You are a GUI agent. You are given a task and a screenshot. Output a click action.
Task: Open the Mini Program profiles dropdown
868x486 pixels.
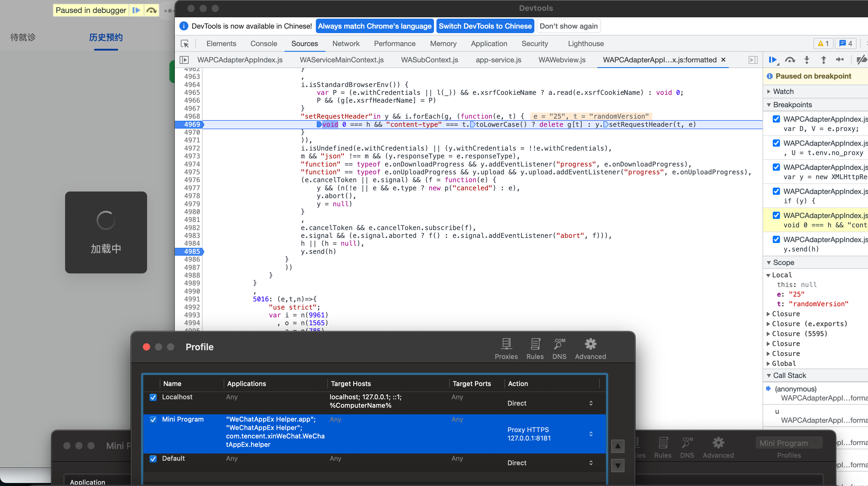pyautogui.click(x=788, y=443)
